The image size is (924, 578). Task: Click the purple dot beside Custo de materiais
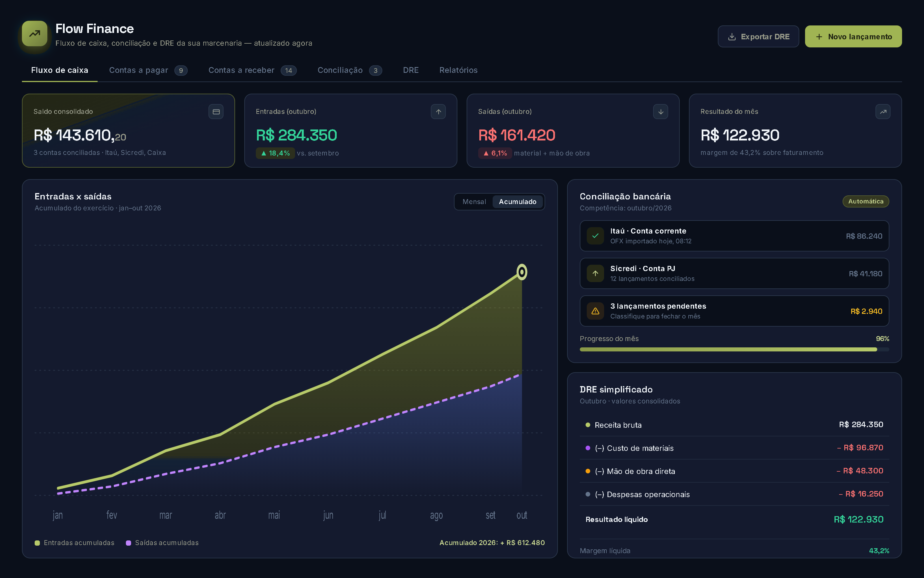pyautogui.click(x=588, y=448)
